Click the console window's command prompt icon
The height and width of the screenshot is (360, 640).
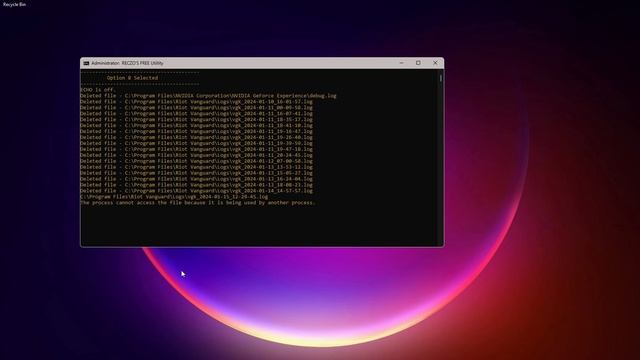click(86, 63)
